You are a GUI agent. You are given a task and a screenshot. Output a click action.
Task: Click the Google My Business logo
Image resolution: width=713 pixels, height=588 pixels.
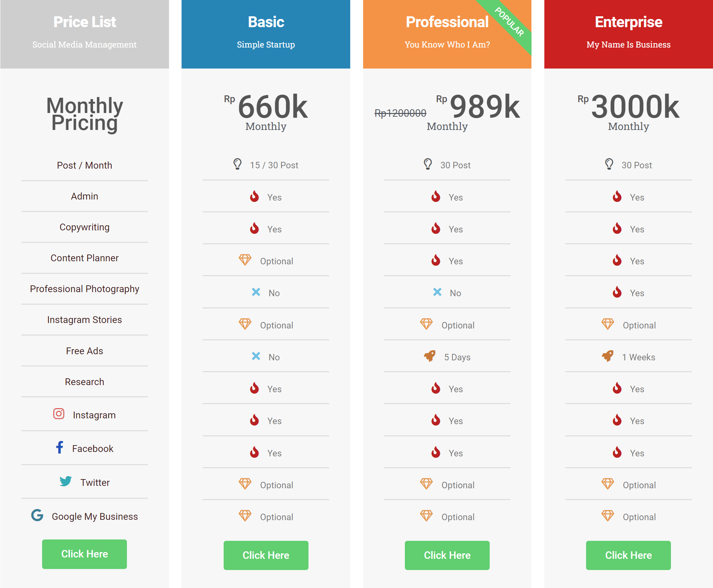point(37,515)
